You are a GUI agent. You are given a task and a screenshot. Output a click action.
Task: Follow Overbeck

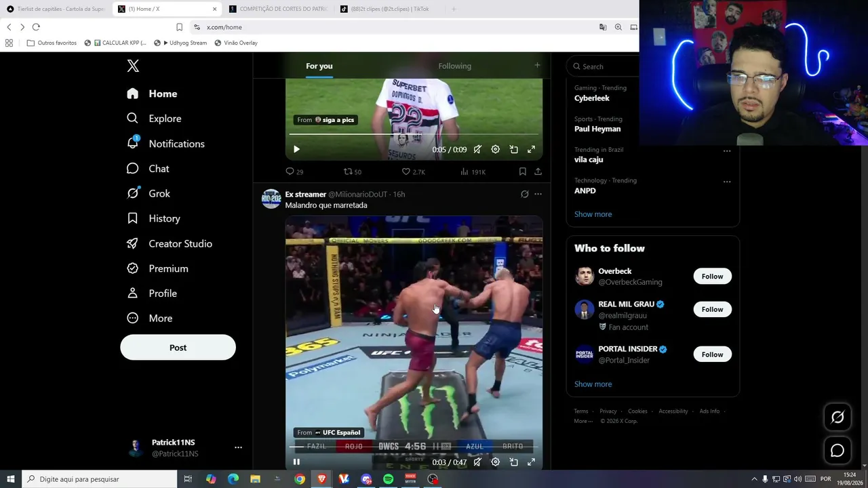712,277
